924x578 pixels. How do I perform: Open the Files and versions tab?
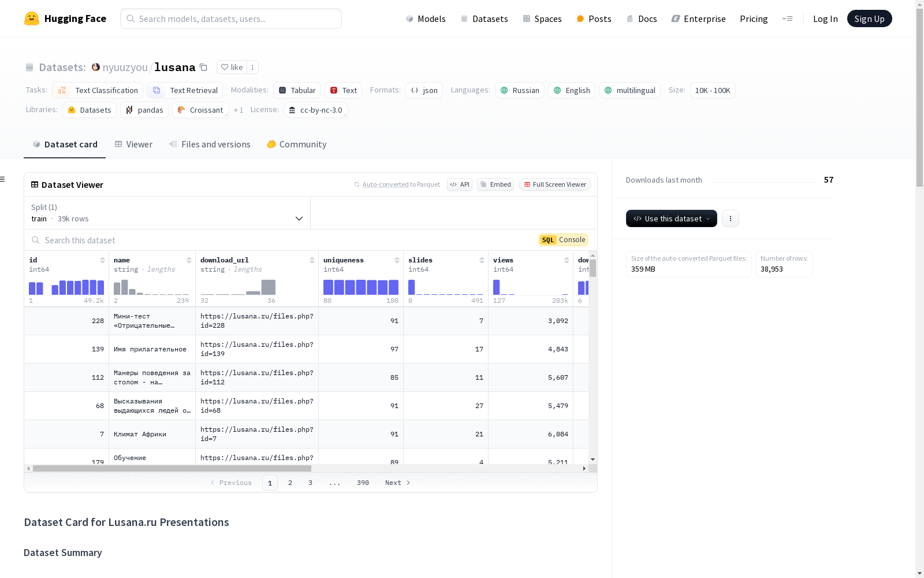pyautogui.click(x=210, y=144)
